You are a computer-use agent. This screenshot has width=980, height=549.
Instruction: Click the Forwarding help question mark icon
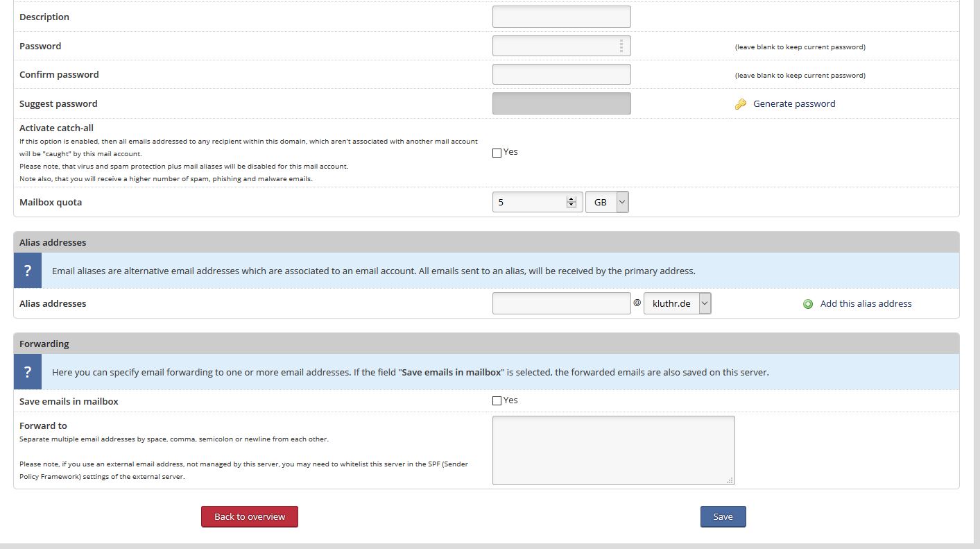[28, 372]
